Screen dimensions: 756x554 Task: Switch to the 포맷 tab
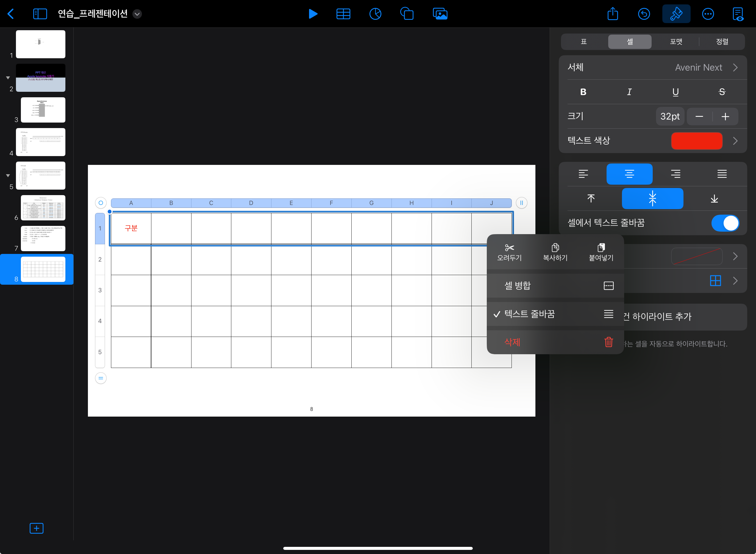click(x=676, y=41)
